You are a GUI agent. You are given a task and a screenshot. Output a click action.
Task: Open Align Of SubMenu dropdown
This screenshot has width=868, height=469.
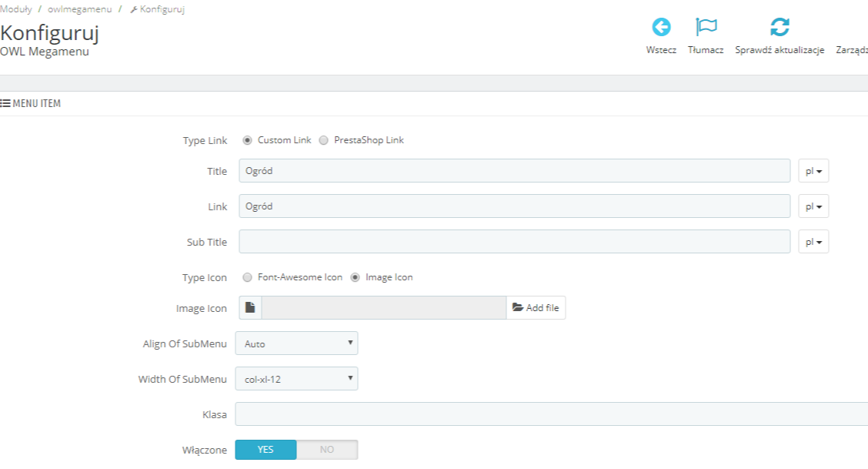click(297, 343)
